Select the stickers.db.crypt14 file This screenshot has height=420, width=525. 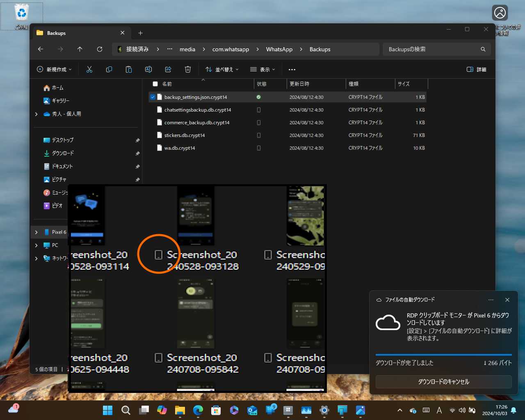pos(287,135)
